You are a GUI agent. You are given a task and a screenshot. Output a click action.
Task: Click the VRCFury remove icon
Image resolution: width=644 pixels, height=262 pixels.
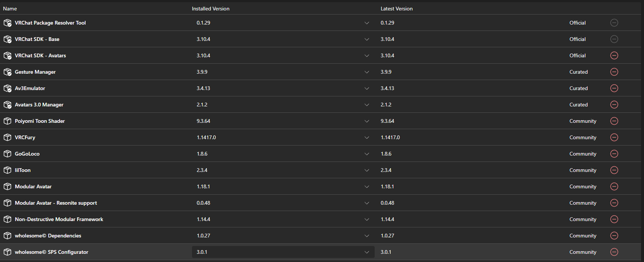tap(614, 137)
